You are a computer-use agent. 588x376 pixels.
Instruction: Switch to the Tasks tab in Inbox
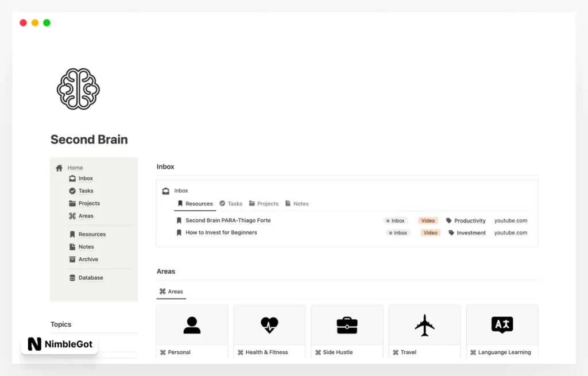coord(231,204)
